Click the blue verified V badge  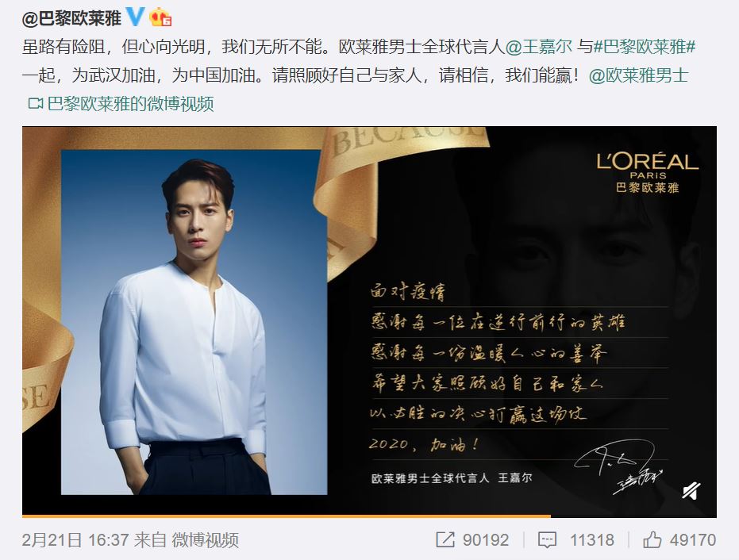[x=135, y=17]
